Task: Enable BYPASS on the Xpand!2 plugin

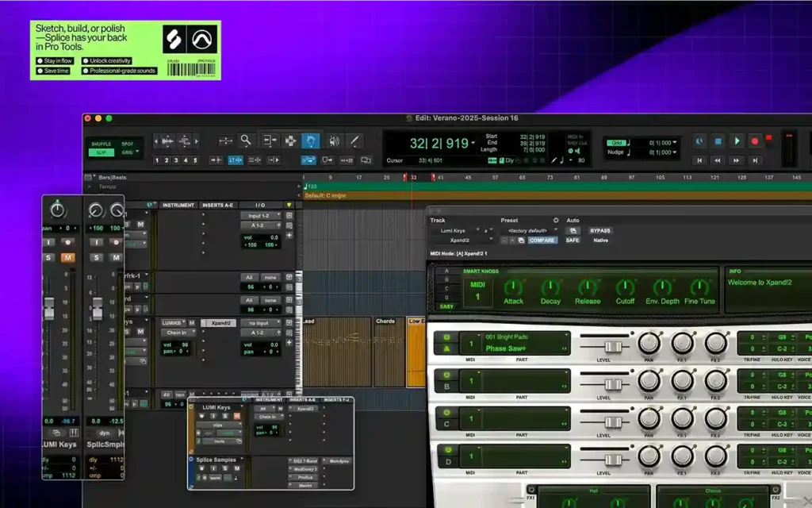Action: tap(599, 230)
